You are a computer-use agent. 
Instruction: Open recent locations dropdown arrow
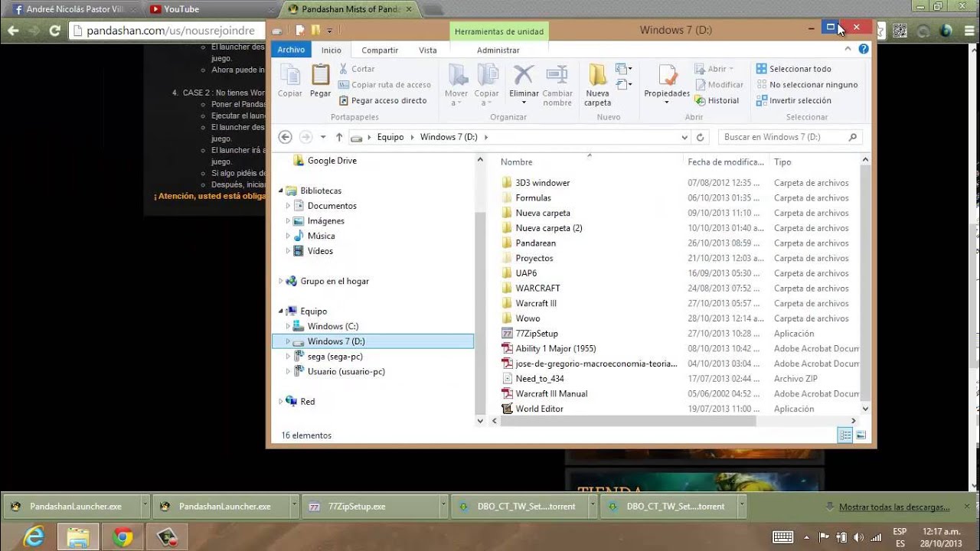[x=323, y=137]
